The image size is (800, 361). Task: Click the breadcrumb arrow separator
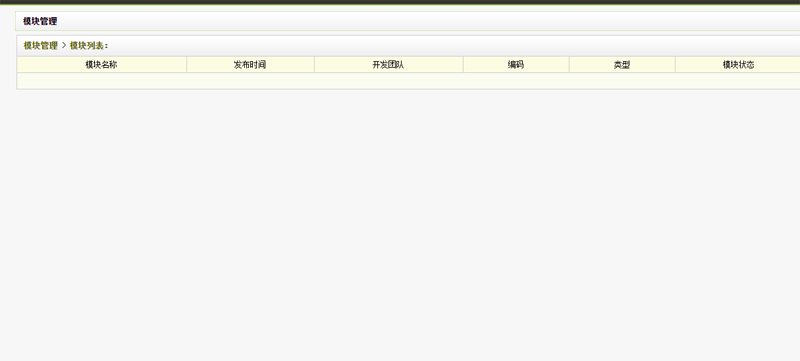(64, 46)
